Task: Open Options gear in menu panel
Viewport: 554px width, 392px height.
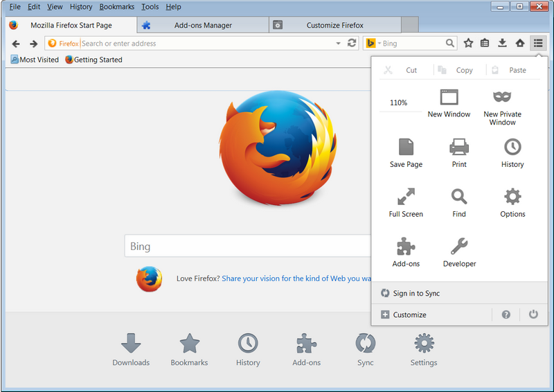Action: click(x=512, y=203)
